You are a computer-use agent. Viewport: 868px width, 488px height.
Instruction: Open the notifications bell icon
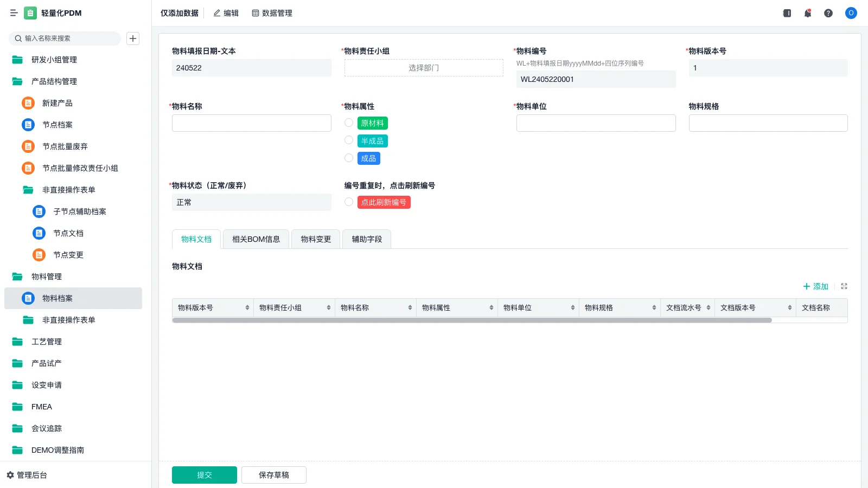(808, 13)
